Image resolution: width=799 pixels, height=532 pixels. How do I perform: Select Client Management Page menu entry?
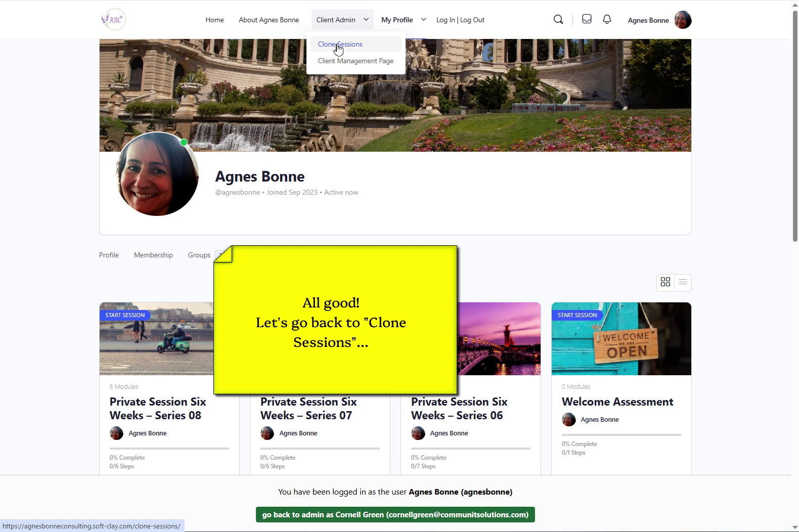(356, 61)
